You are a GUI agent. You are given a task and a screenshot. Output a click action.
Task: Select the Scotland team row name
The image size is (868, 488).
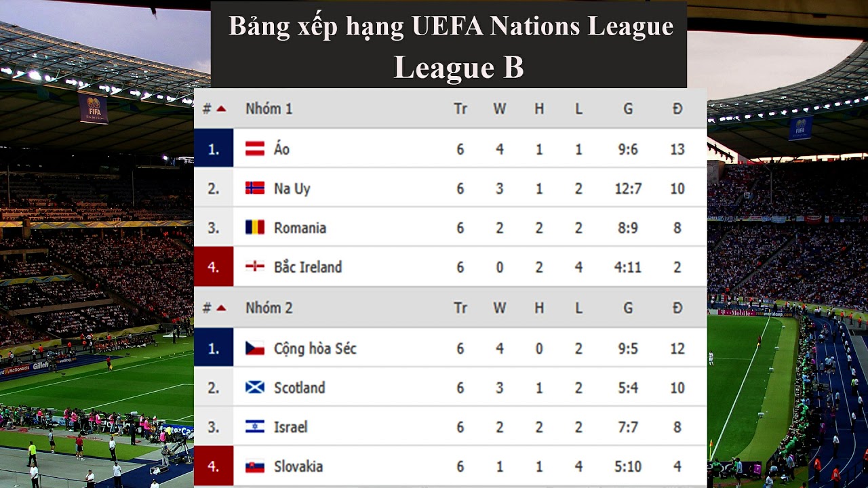(x=299, y=388)
